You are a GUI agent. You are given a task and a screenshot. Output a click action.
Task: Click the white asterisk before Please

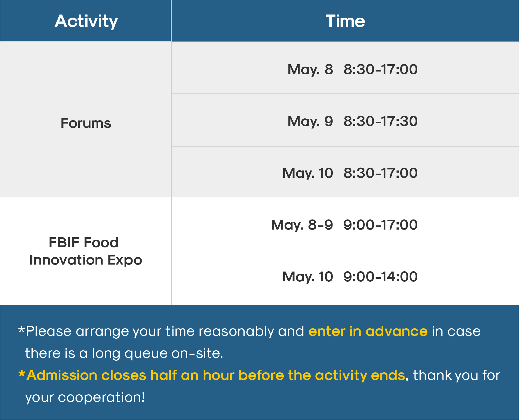(22, 330)
